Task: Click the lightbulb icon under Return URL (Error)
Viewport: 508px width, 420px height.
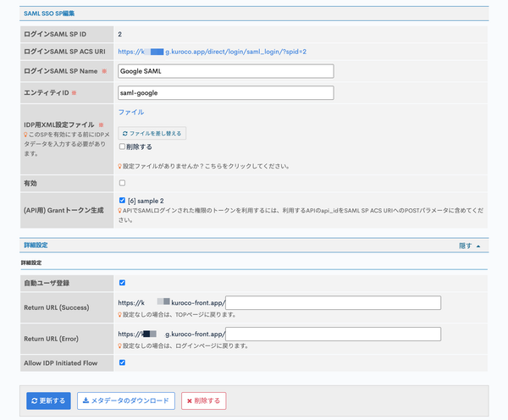Action: coord(119,345)
